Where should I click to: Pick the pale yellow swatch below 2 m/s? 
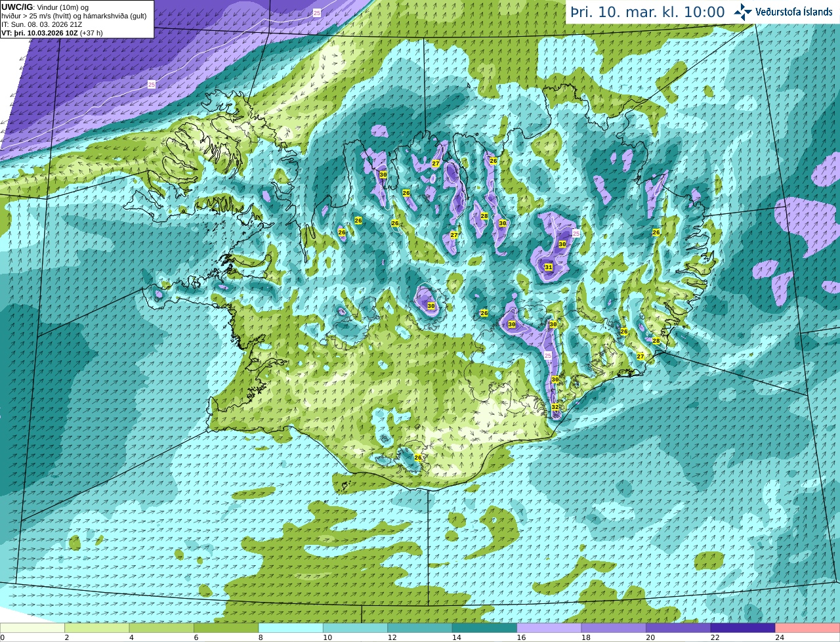[33, 628]
